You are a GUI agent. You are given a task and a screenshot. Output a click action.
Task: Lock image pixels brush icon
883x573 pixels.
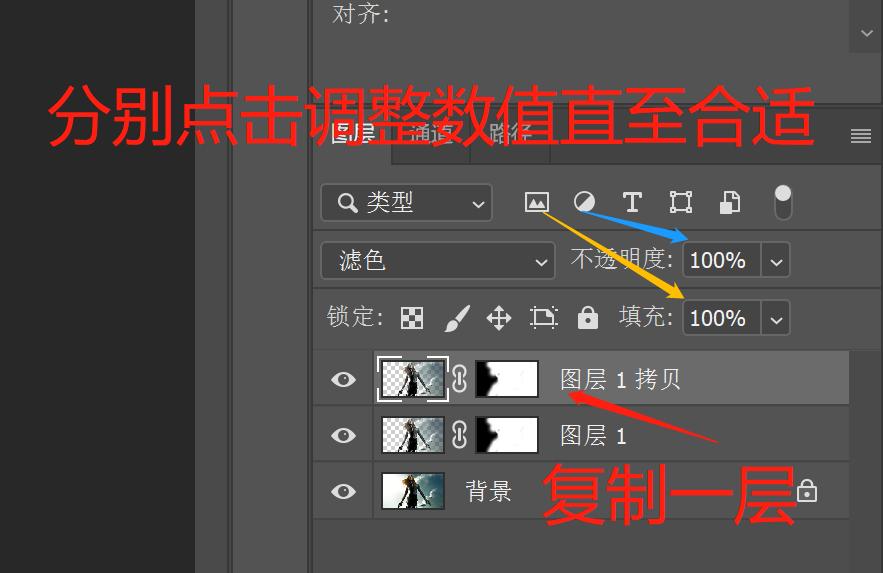pyautogui.click(x=457, y=318)
